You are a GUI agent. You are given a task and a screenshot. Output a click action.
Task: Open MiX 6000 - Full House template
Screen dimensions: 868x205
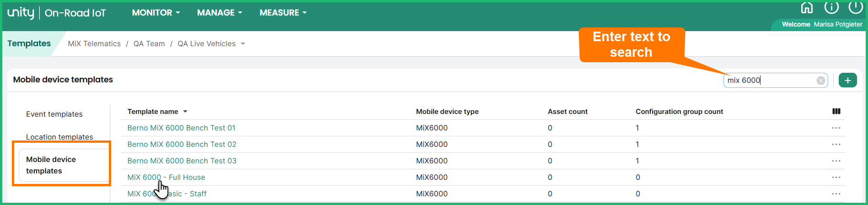click(166, 177)
